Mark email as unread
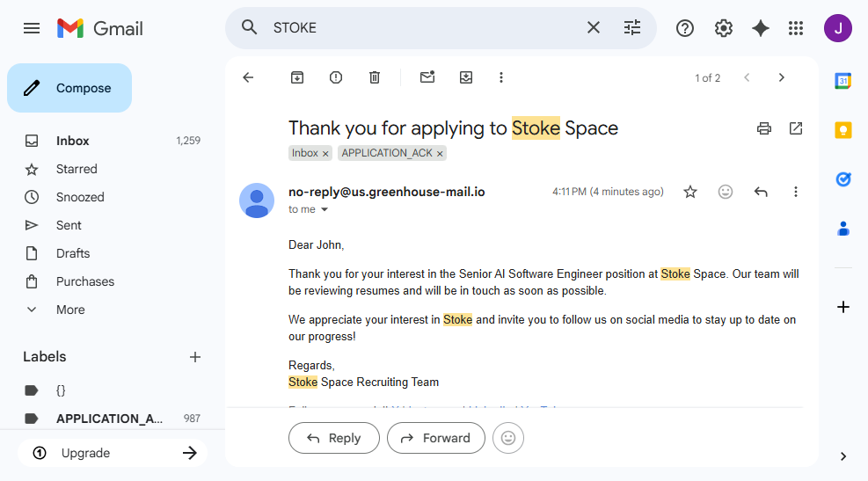The image size is (868, 481). (427, 77)
